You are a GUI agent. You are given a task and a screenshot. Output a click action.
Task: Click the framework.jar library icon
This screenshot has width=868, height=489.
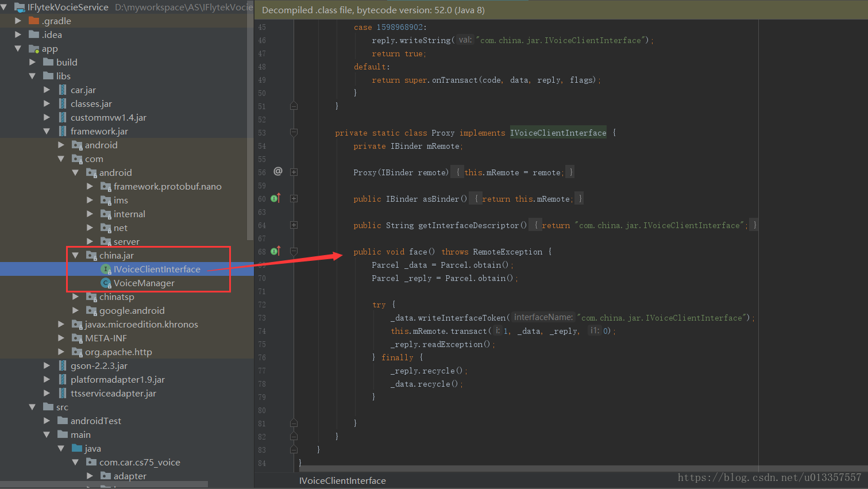pyautogui.click(x=63, y=131)
